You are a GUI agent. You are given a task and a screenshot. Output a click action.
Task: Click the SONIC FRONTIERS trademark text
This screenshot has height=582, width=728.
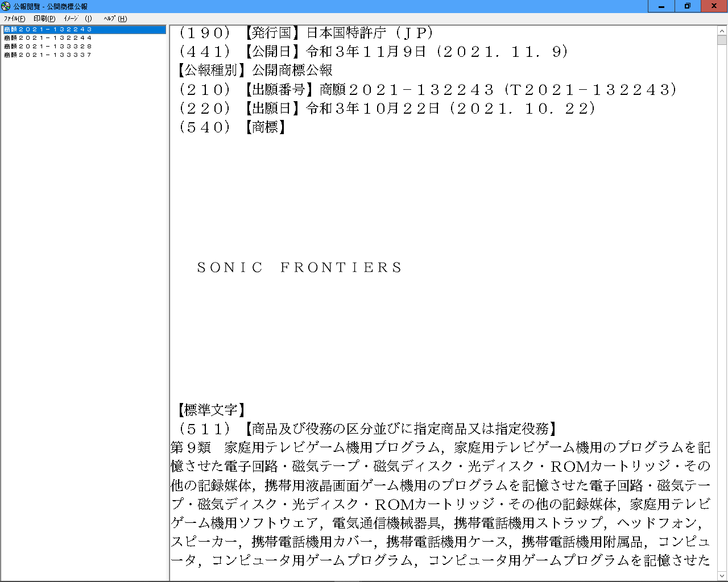click(x=300, y=268)
